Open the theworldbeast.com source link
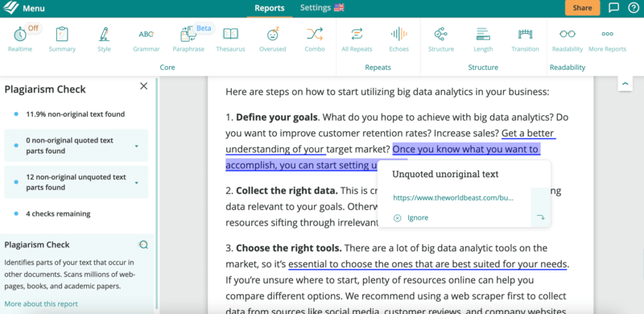This screenshot has width=644, height=314. tap(453, 198)
